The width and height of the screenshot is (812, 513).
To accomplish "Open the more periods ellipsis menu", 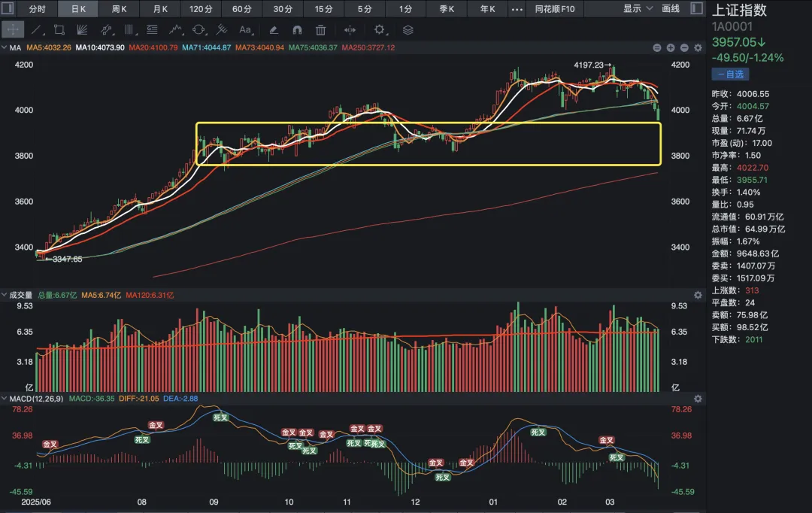I will coord(517,9).
